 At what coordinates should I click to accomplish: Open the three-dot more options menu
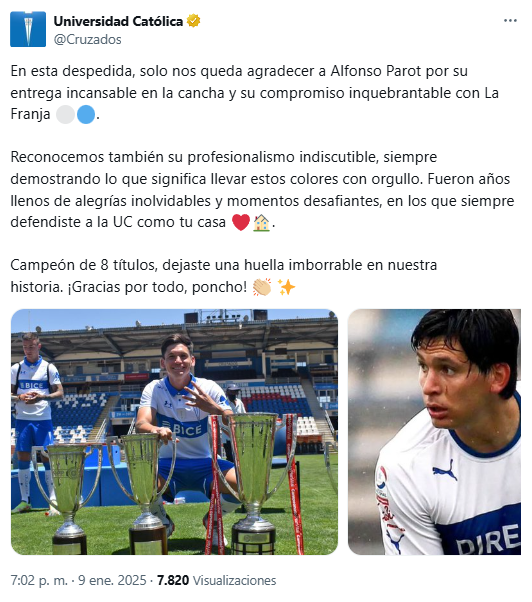510,21
